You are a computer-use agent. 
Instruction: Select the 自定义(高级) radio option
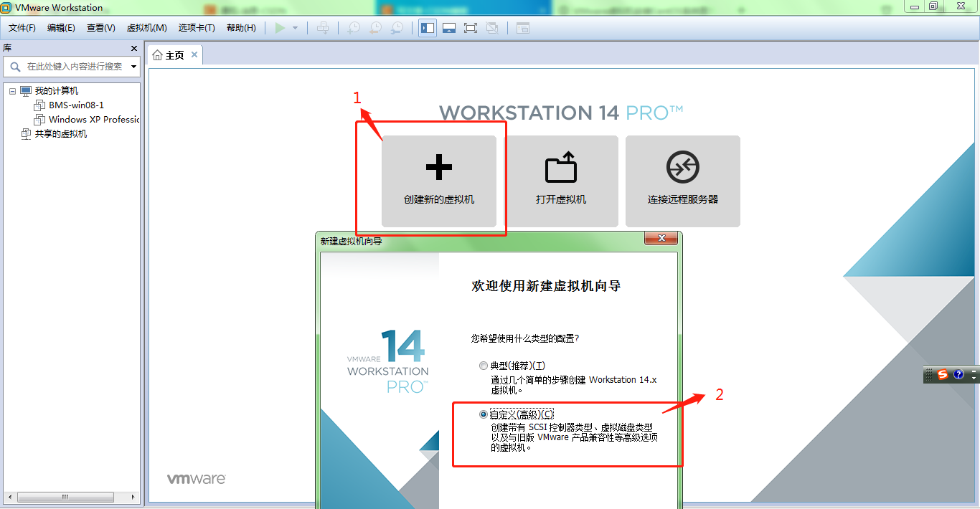[483, 414]
